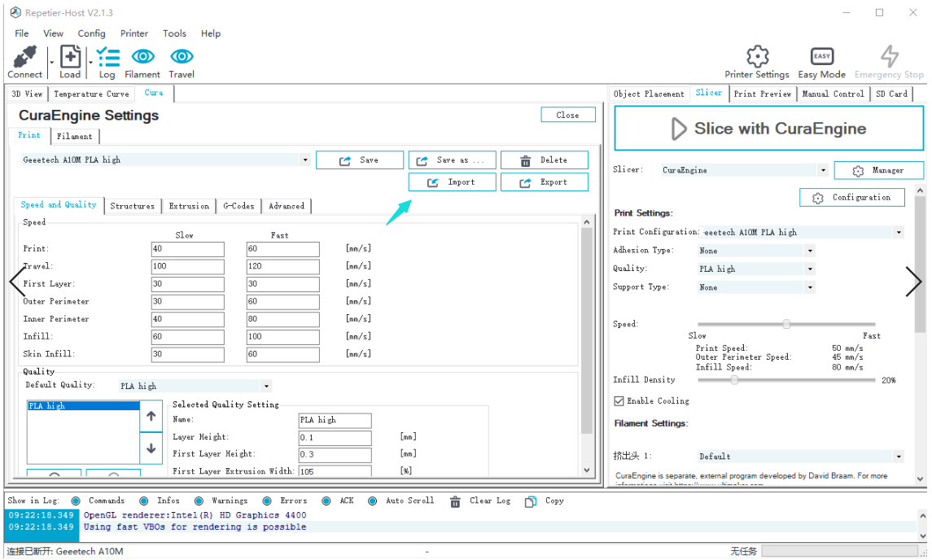Toggle Auto Scroll for log
Viewport: 932px width, 560px height.
pos(372,501)
